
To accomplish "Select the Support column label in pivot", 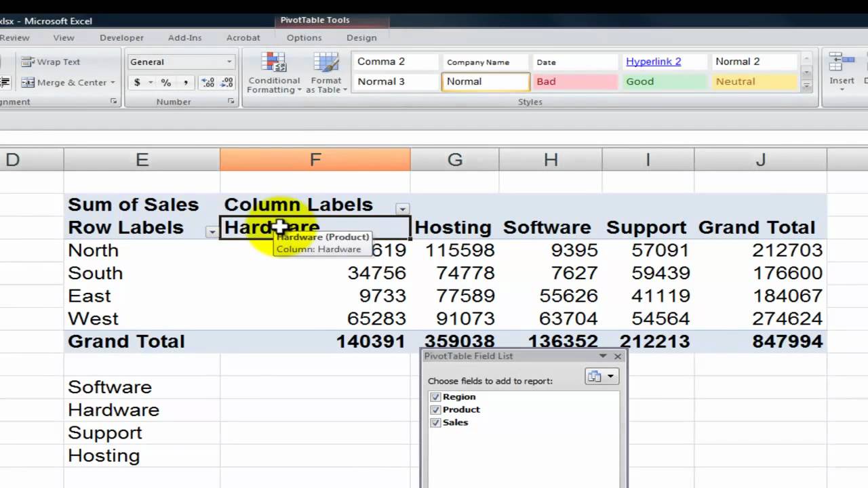I will point(648,227).
